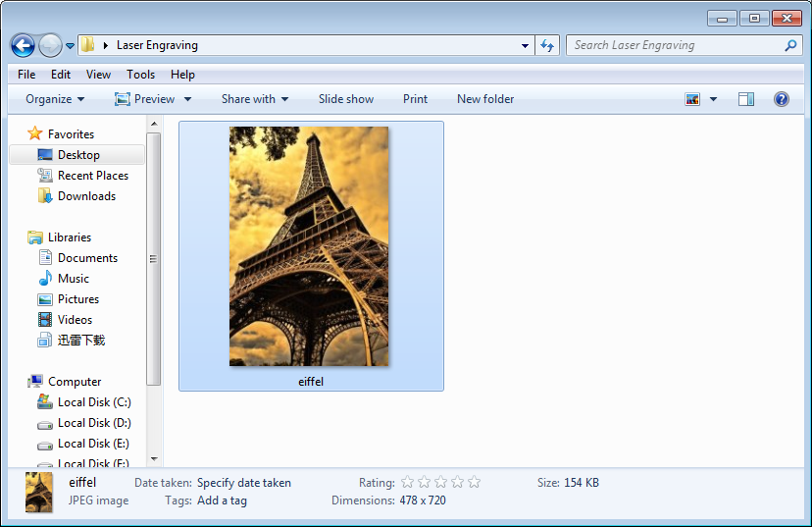Click the Music note icon
812x527 pixels.
[45, 279]
